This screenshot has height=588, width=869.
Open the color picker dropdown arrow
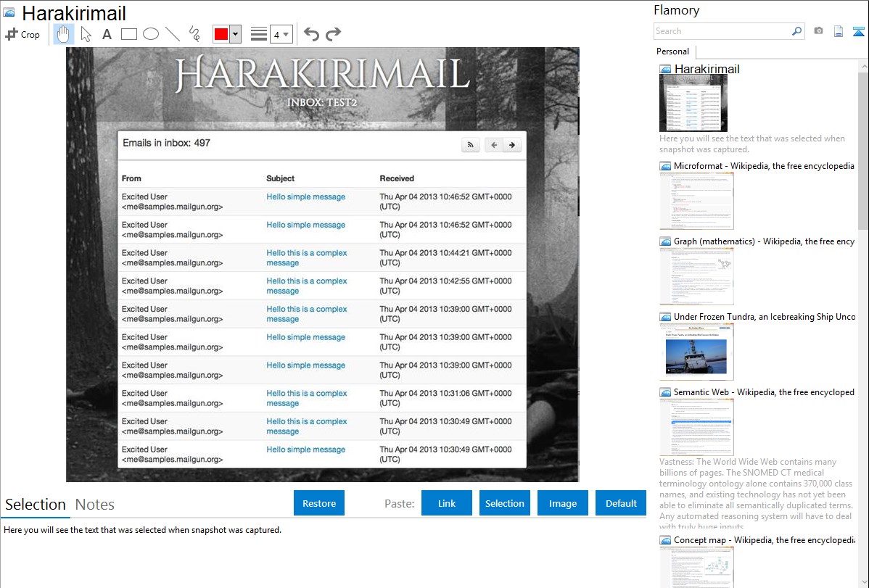click(x=235, y=34)
